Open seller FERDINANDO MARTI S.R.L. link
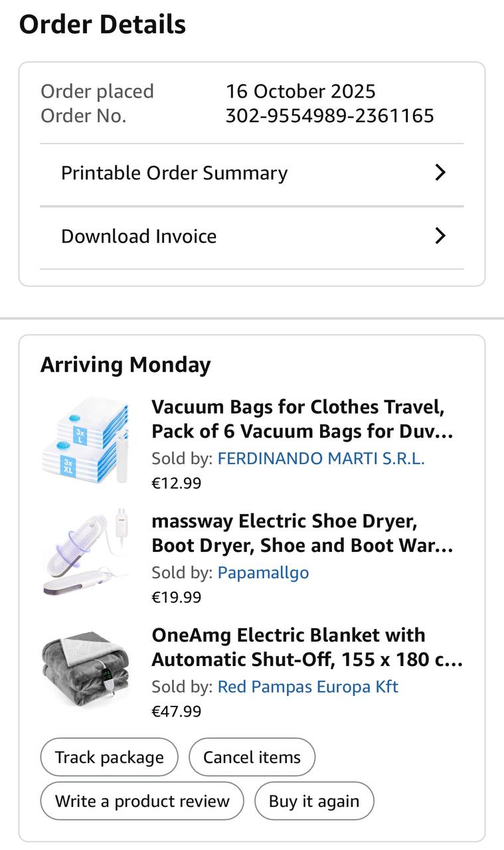The width and height of the screenshot is (504, 850). click(x=321, y=458)
